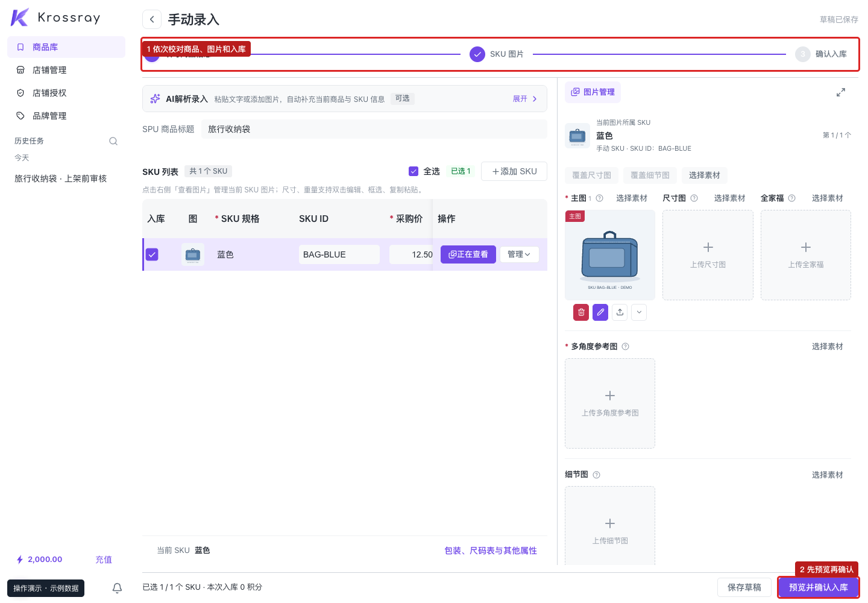The image size is (868, 603).
Task: Jump to the 确认入库 step
Action: (x=821, y=54)
